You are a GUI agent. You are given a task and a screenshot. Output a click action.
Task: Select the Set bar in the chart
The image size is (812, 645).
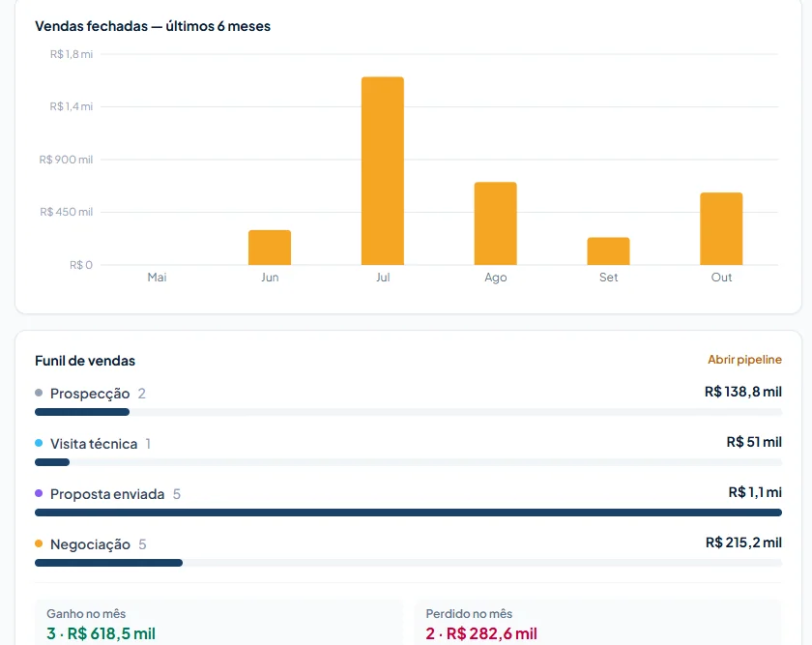point(608,251)
